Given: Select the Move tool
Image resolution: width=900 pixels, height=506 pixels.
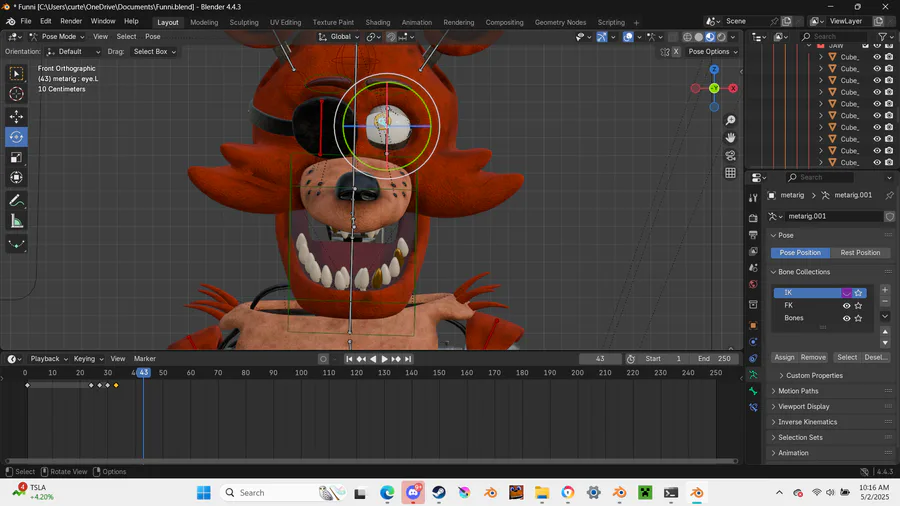Looking at the screenshot, I should coord(16,116).
